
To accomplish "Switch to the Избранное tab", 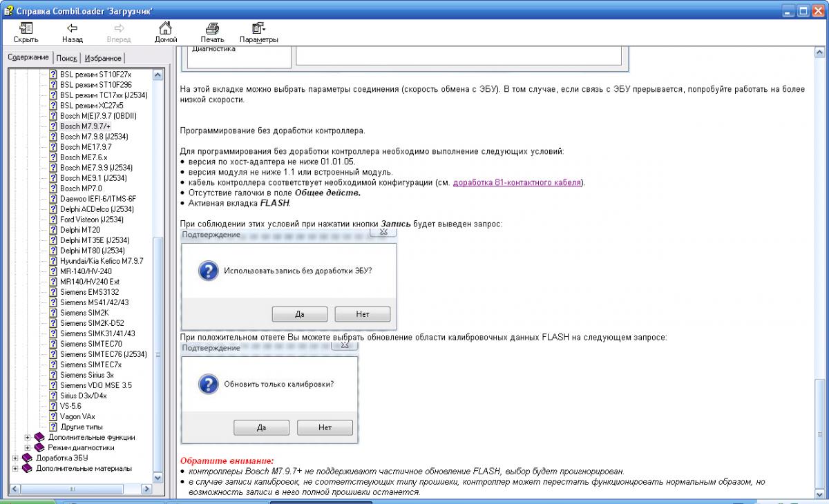I will click(x=104, y=58).
